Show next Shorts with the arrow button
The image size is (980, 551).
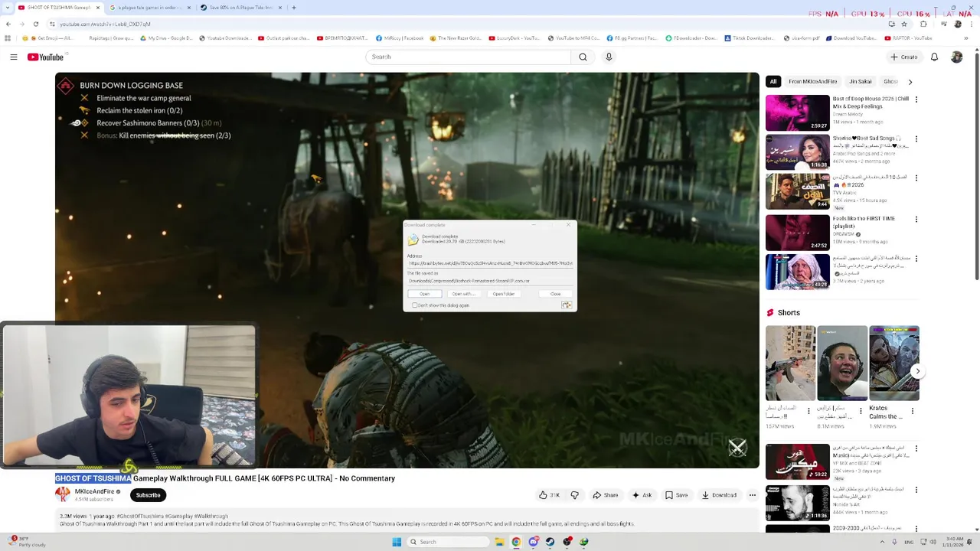[x=917, y=371]
